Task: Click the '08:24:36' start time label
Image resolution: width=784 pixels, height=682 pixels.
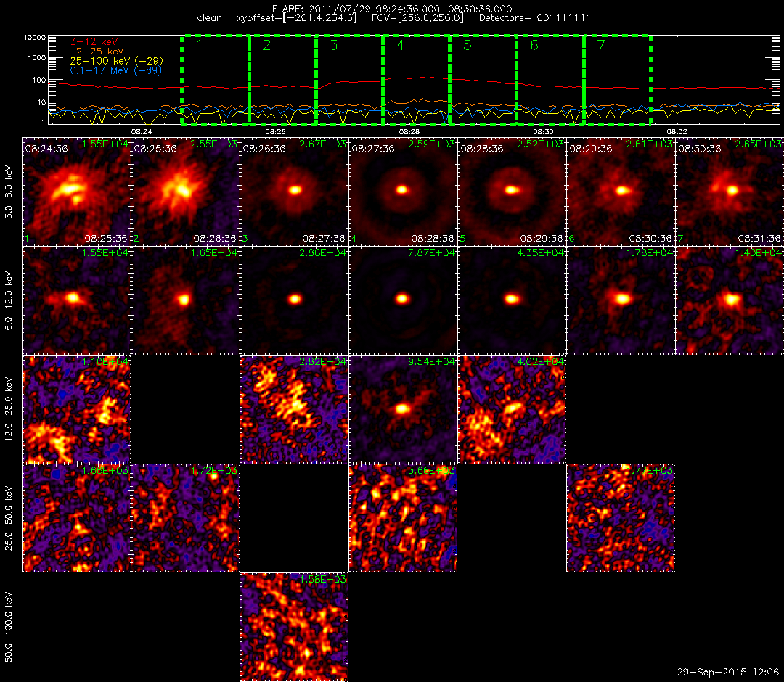Action: point(46,149)
